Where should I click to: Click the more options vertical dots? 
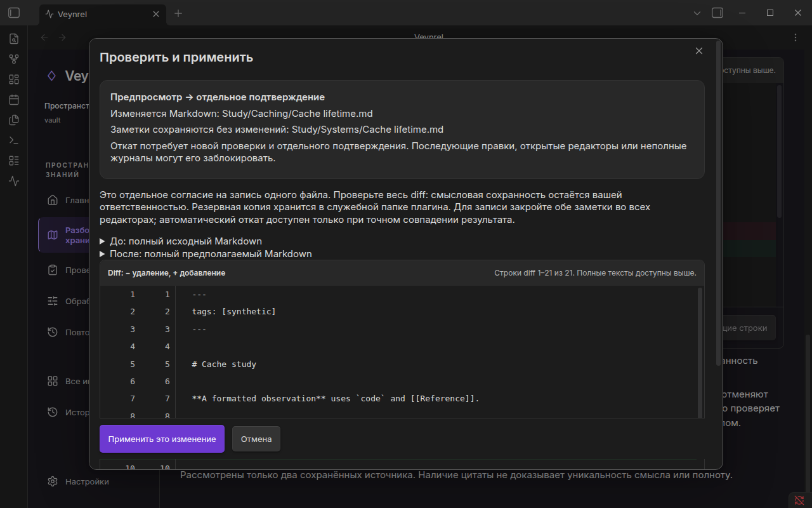[796, 37]
